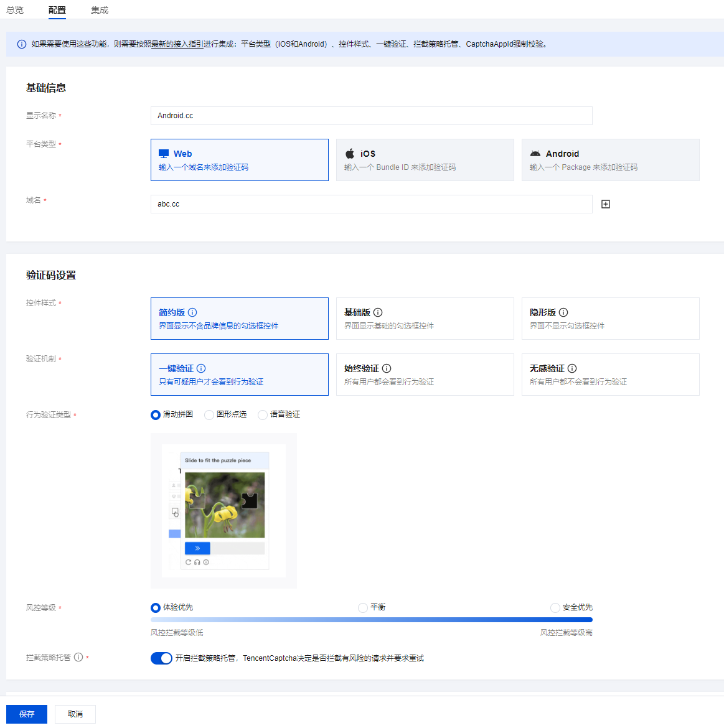
Task: Choose 安全优先 risk control level
Action: click(x=555, y=608)
